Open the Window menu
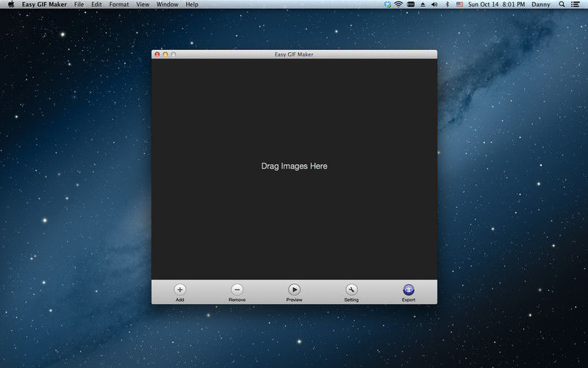This screenshot has height=368, width=588. tap(168, 4)
